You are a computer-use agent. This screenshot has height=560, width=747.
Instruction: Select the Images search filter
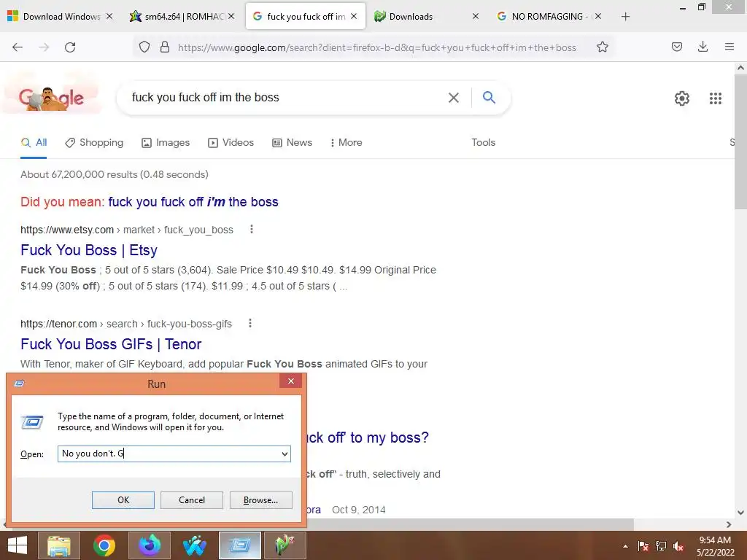click(x=166, y=143)
